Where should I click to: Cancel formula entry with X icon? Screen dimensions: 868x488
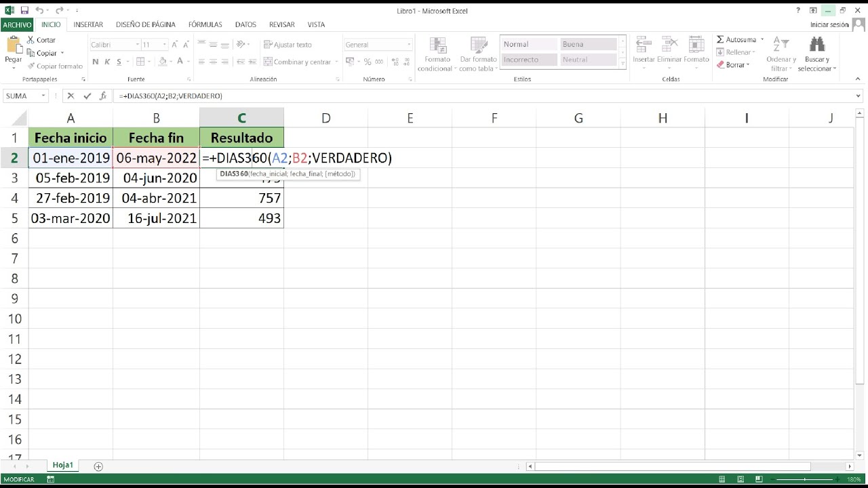click(71, 96)
